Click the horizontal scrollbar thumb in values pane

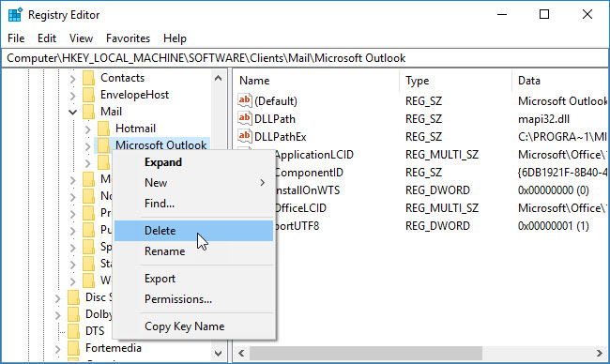coord(366,353)
